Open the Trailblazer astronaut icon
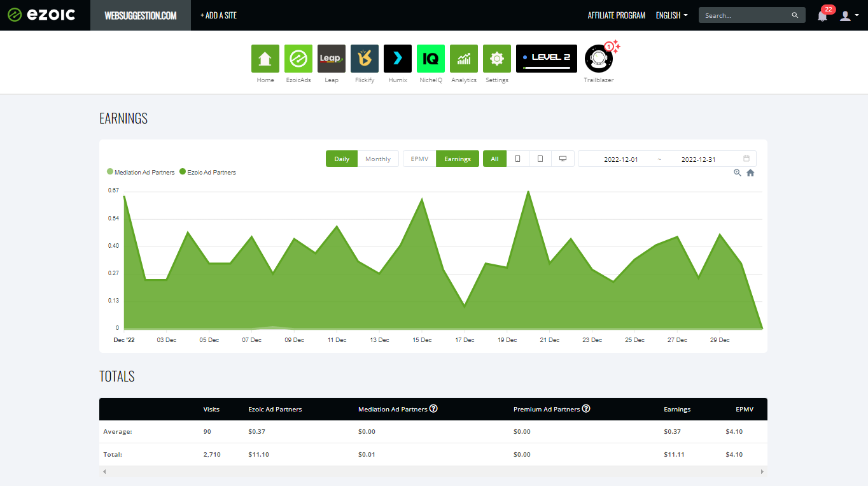 click(x=599, y=59)
